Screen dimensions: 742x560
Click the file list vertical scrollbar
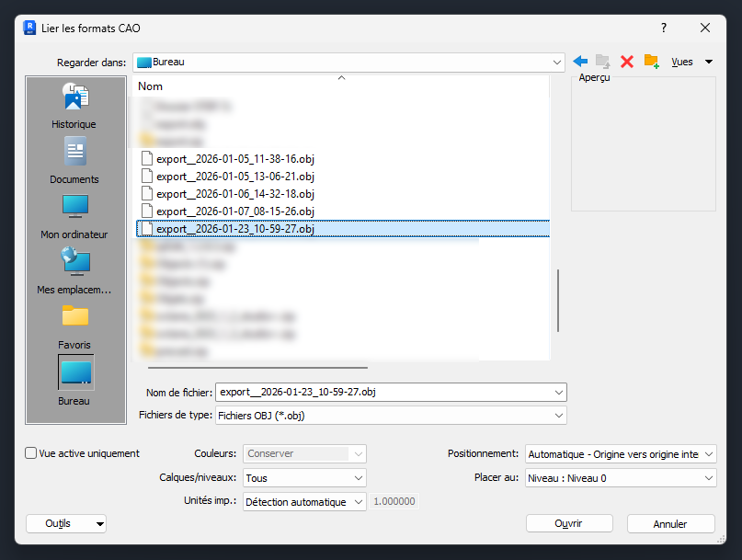(558, 300)
